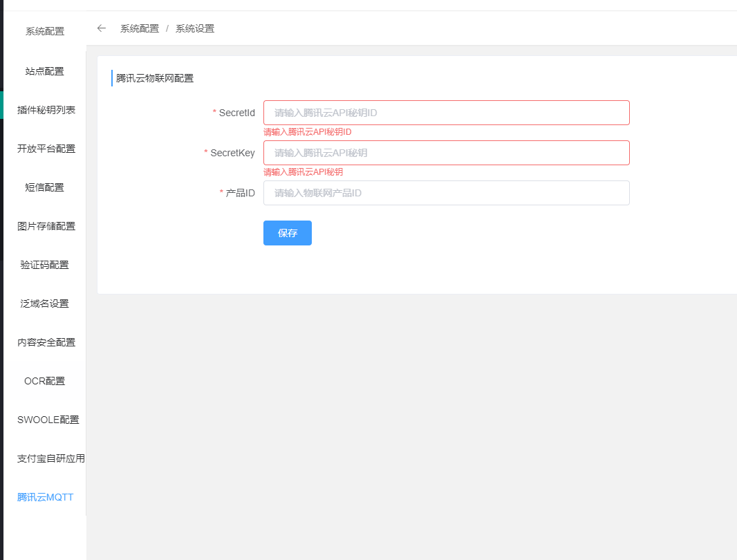
Task: Click SecretId field label
Action: pyautogui.click(x=237, y=113)
